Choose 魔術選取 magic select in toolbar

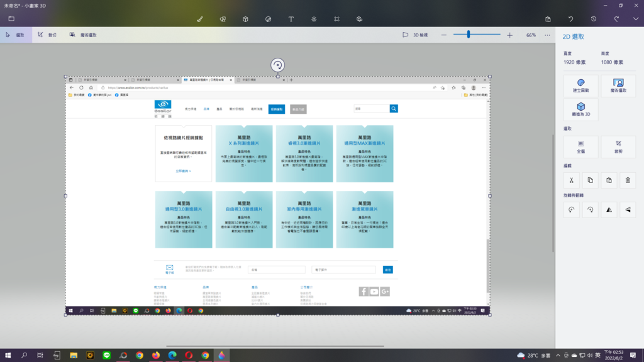(83, 35)
